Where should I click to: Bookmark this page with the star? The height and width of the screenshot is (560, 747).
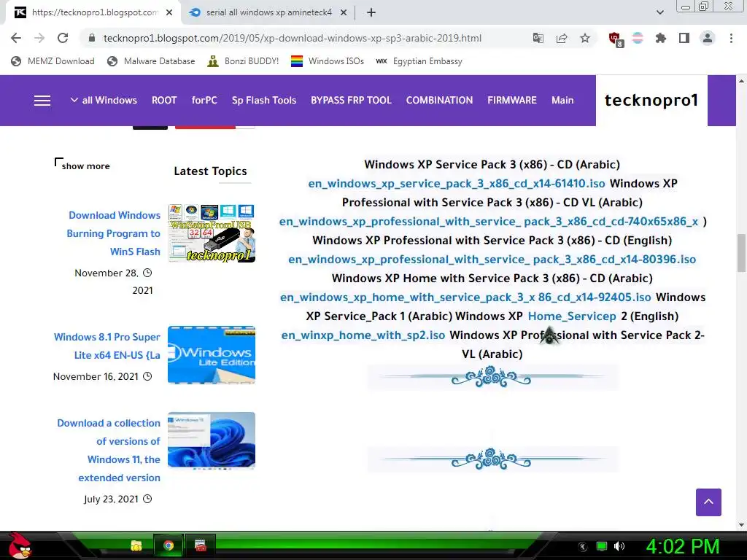point(585,38)
